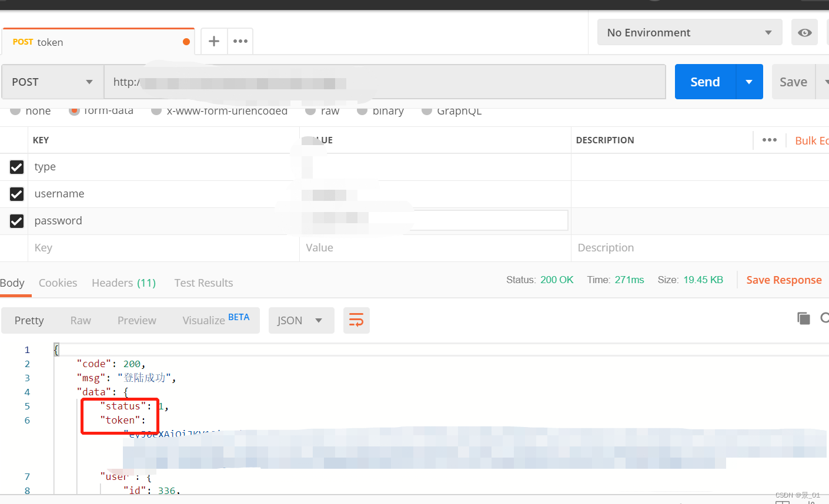Click the 200 OK status text
The width and height of the screenshot is (829, 504).
click(x=557, y=280)
